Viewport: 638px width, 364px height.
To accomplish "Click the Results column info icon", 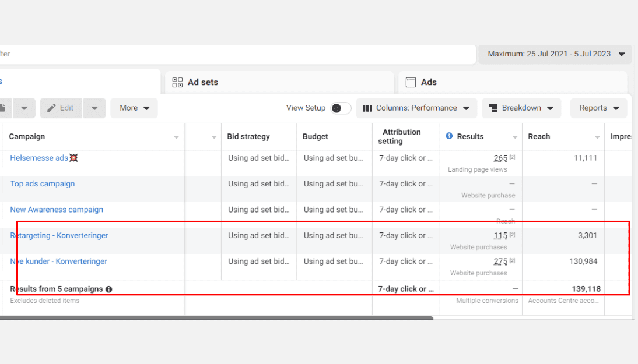I will coord(449,136).
